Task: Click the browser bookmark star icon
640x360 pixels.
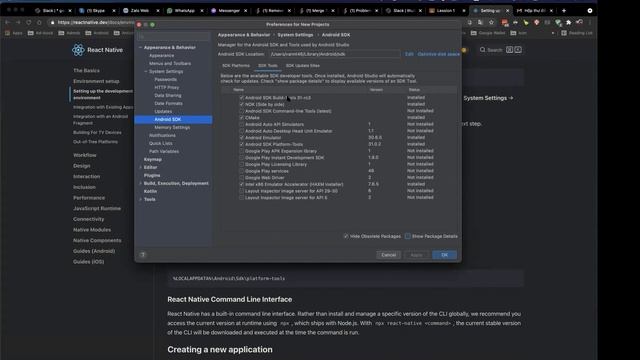Action: tap(491, 22)
